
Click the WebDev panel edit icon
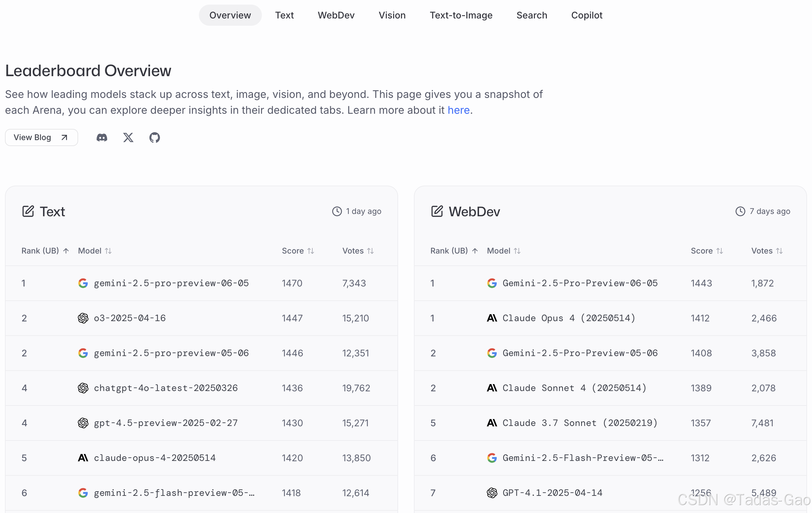coord(437,211)
